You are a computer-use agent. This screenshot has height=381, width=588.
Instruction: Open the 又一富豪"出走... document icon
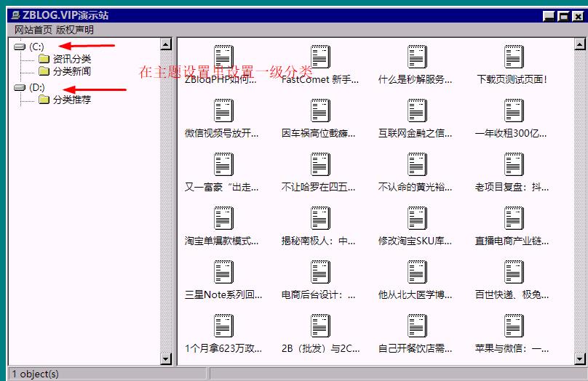[223, 164]
